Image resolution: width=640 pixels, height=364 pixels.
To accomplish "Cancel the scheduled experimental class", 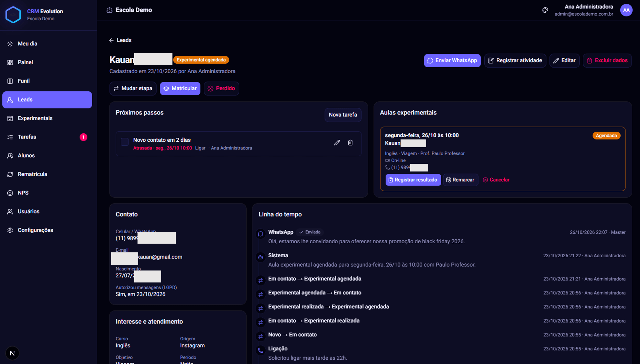I will pyautogui.click(x=496, y=180).
